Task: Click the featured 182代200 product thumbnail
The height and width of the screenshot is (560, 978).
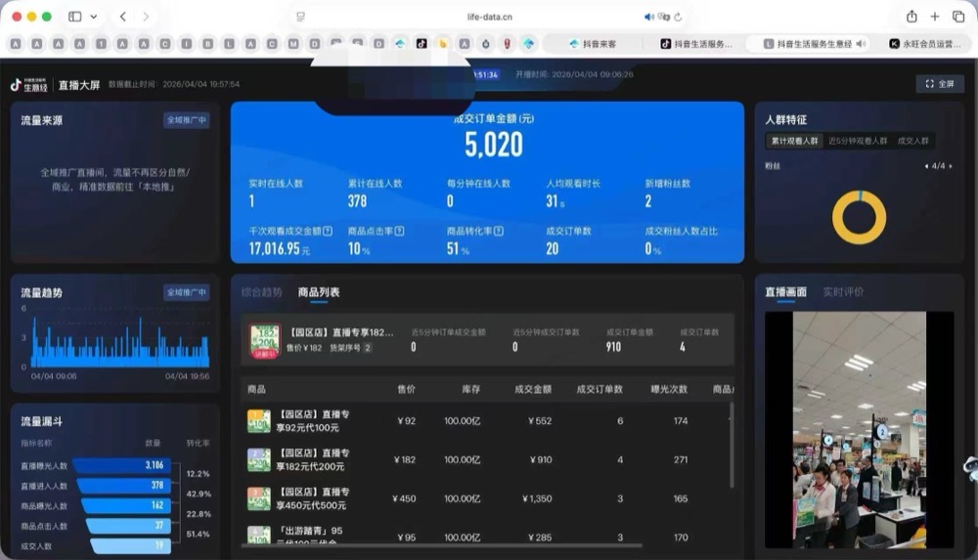Action: coord(264,341)
